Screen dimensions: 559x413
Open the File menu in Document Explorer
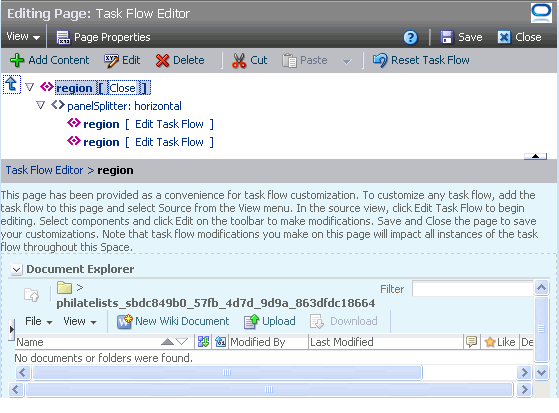[x=39, y=321]
